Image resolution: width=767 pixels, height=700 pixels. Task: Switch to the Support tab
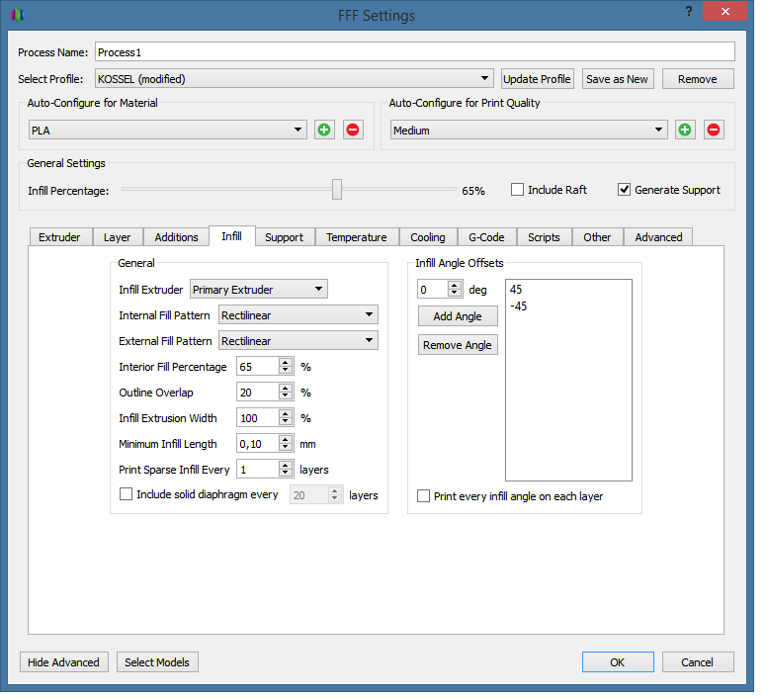pos(285,237)
